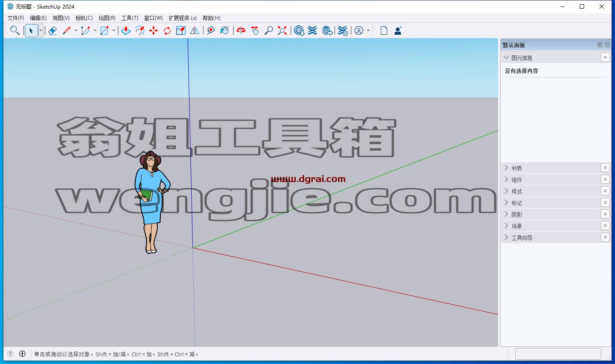Select the Paint Bucket tool
This screenshot has height=364, width=615.
coord(224,30)
